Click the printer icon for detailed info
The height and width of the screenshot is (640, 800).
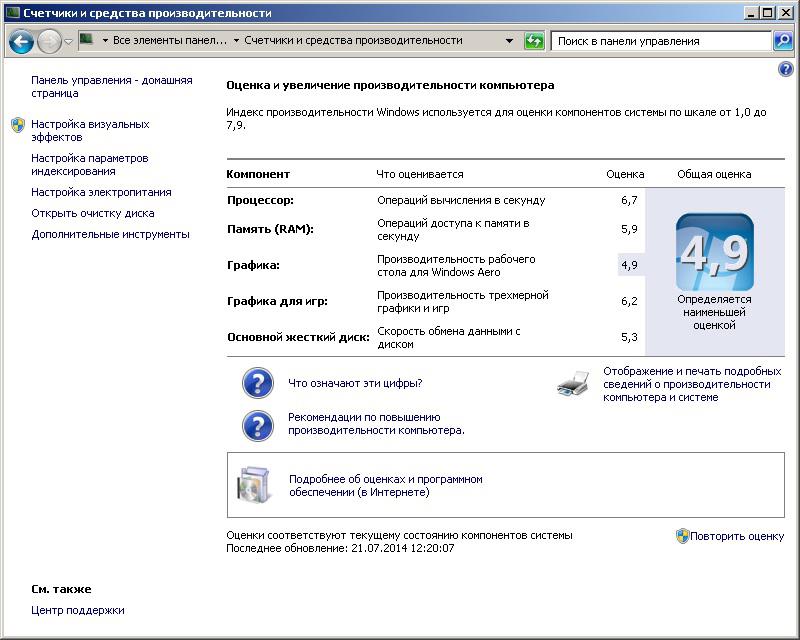click(x=573, y=384)
